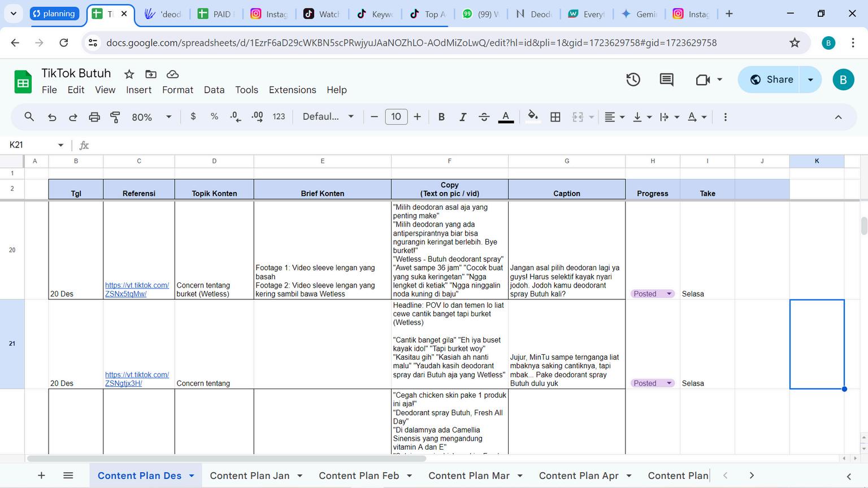
Task: Increase font size with plus icon
Action: [x=417, y=117]
